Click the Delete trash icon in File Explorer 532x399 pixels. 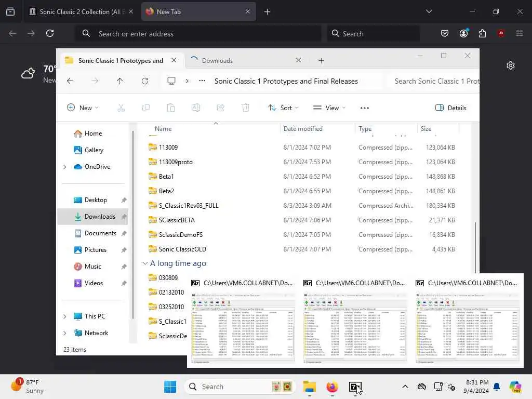click(x=246, y=108)
